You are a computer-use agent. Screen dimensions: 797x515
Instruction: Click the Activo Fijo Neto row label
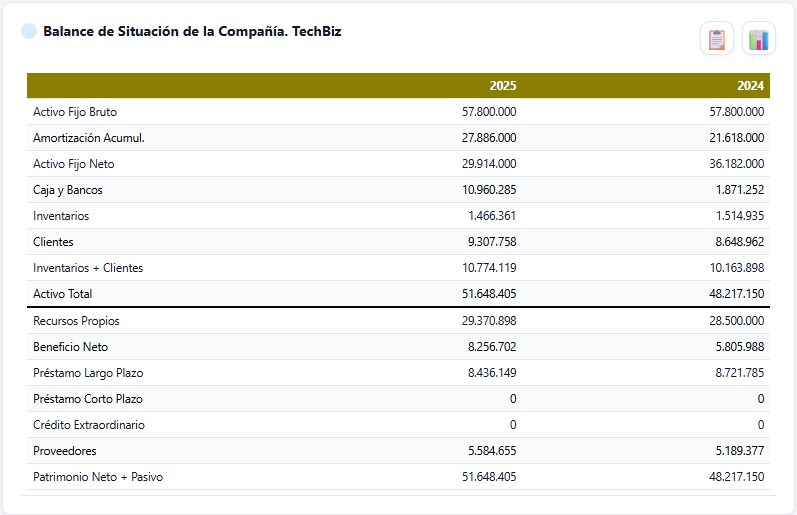point(74,164)
